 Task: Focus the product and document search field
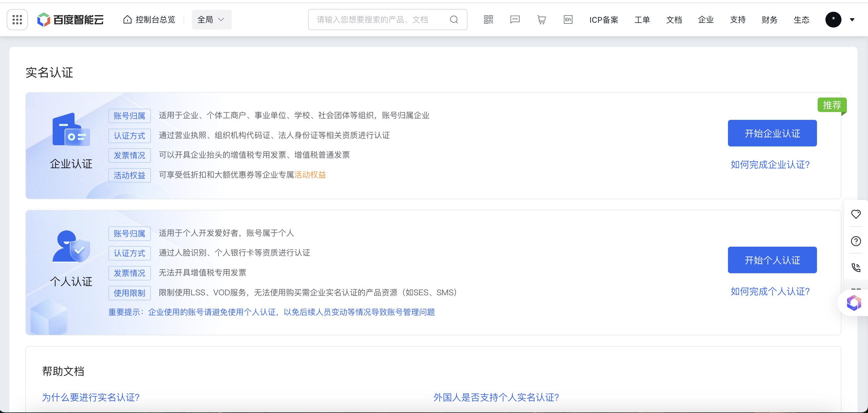(388, 20)
